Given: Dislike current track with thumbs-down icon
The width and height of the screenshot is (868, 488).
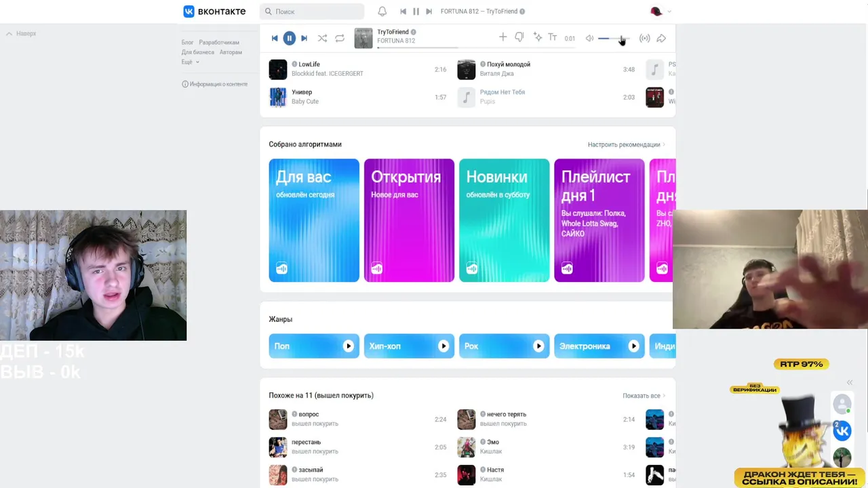Looking at the screenshot, I should [x=519, y=37].
